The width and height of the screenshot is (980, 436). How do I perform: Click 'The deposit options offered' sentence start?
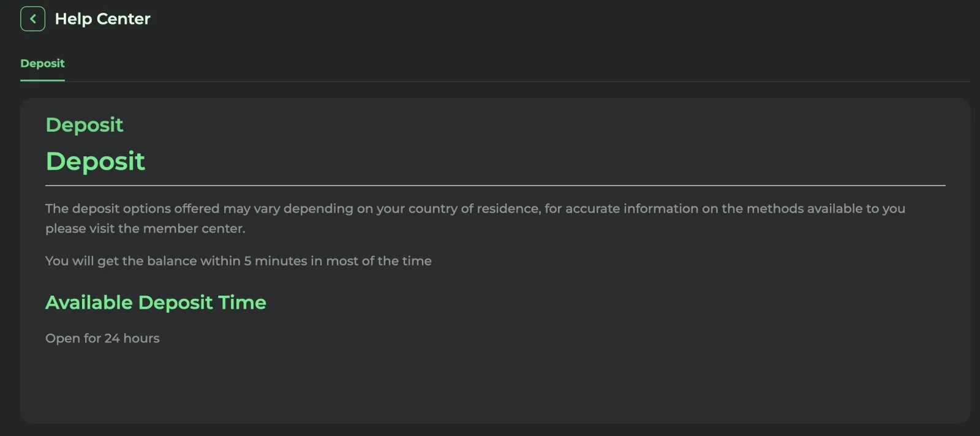tap(132, 209)
